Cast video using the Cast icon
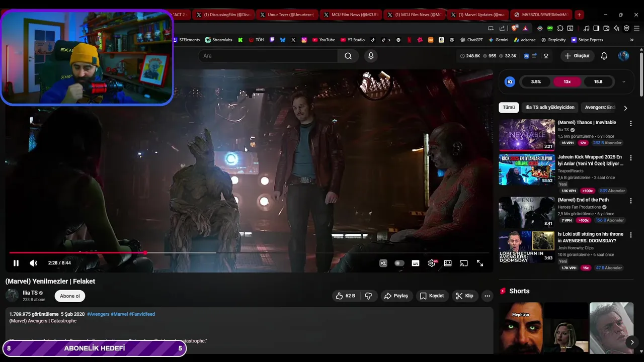The image size is (644, 362). point(464,263)
